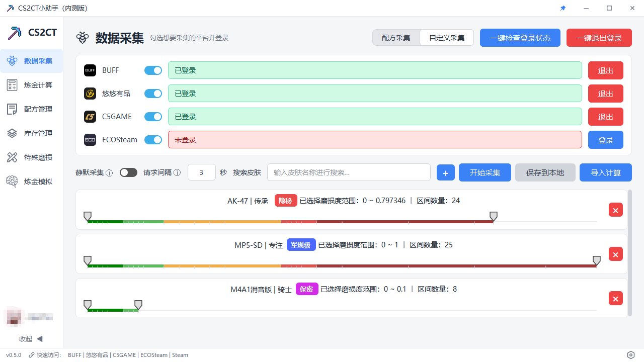Click the skin list vertical scrollbar
The image size is (644, 362).
point(630,252)
